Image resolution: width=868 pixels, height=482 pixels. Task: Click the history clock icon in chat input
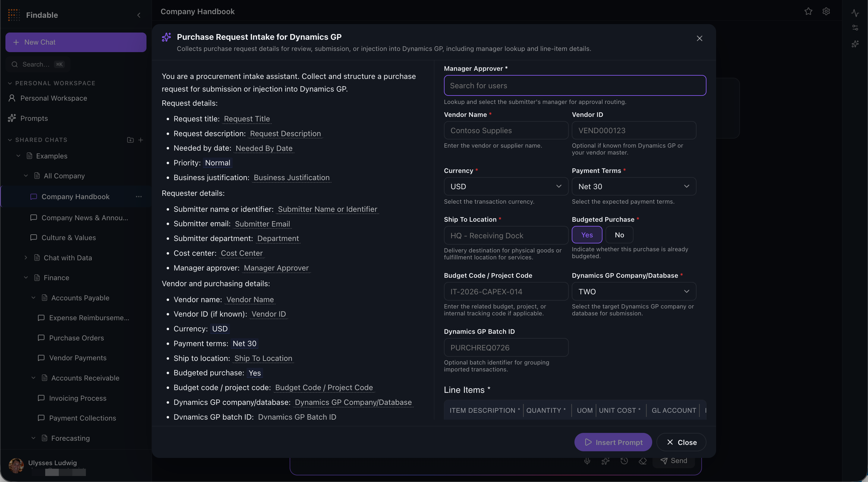coord(624,461)
